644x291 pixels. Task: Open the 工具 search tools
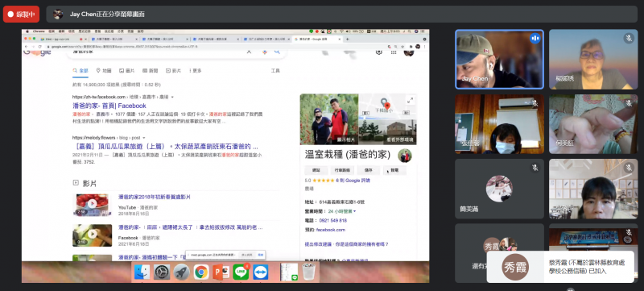(x=275, y=71)
